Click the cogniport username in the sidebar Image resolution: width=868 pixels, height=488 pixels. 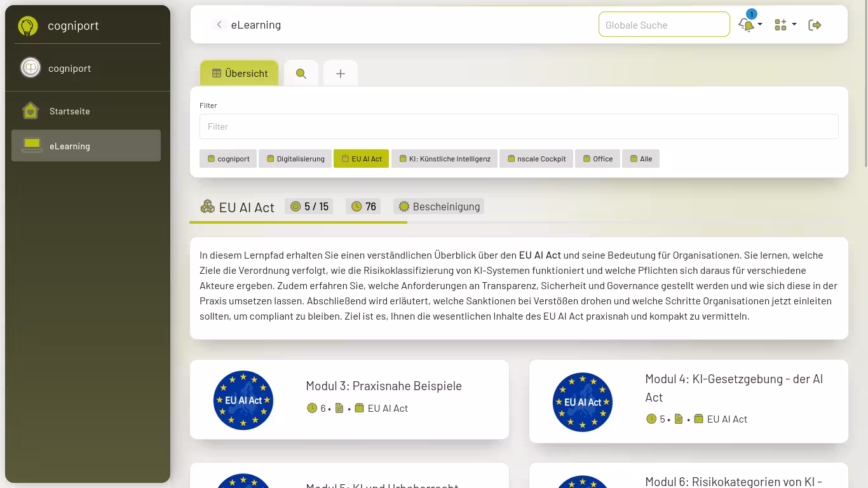tap(69, 68)
